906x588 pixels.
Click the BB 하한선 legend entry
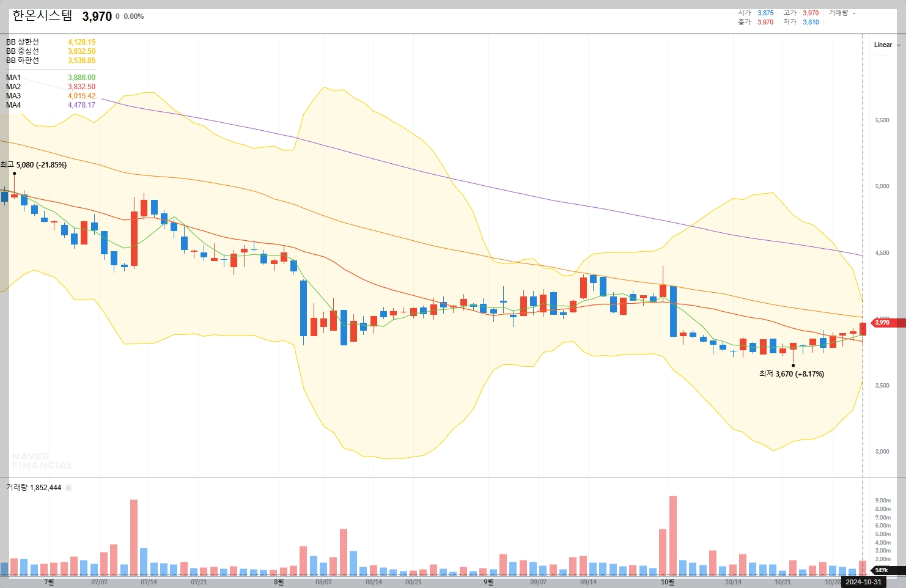click(23, 61)
